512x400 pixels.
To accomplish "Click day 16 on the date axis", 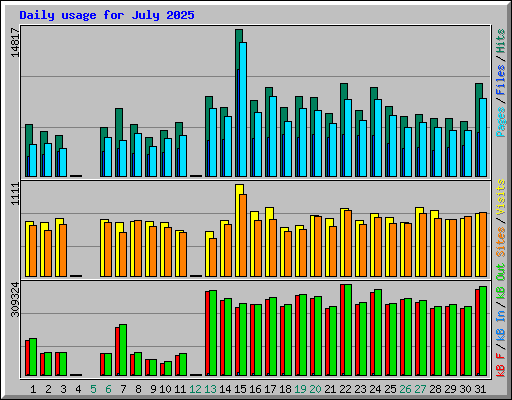I will coord(255,389).
